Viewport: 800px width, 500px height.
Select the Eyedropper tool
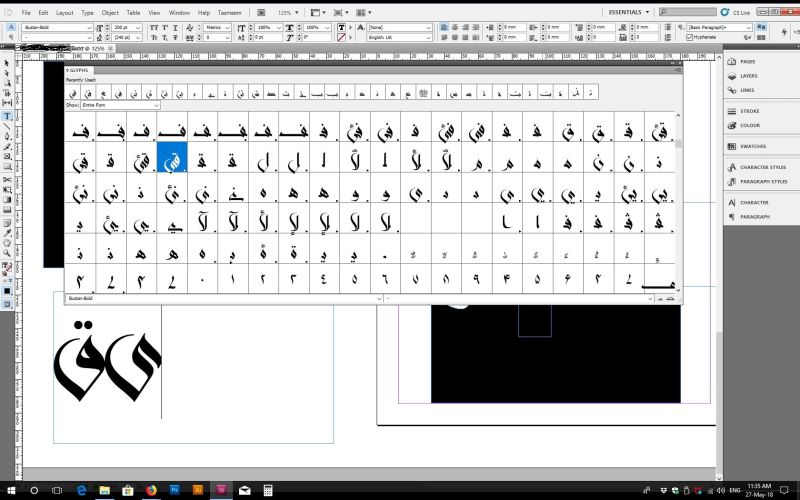click(7, 233)
